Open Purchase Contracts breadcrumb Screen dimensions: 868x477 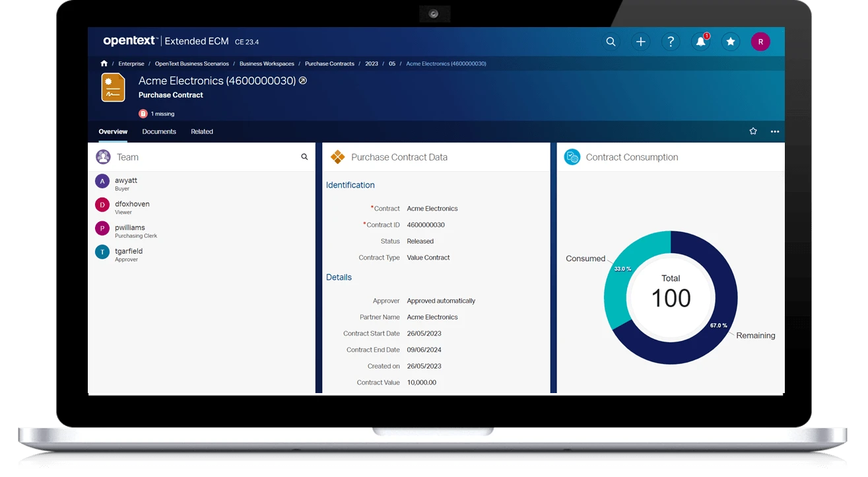click(329, 64)
